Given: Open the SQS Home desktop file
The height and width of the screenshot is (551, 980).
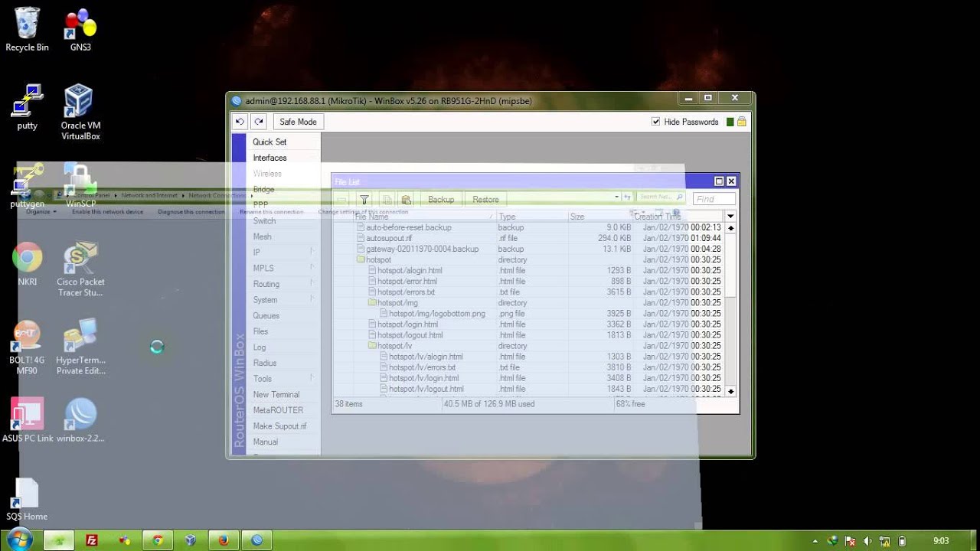Looking at the screenshot, I should click(x=27, y=500).
